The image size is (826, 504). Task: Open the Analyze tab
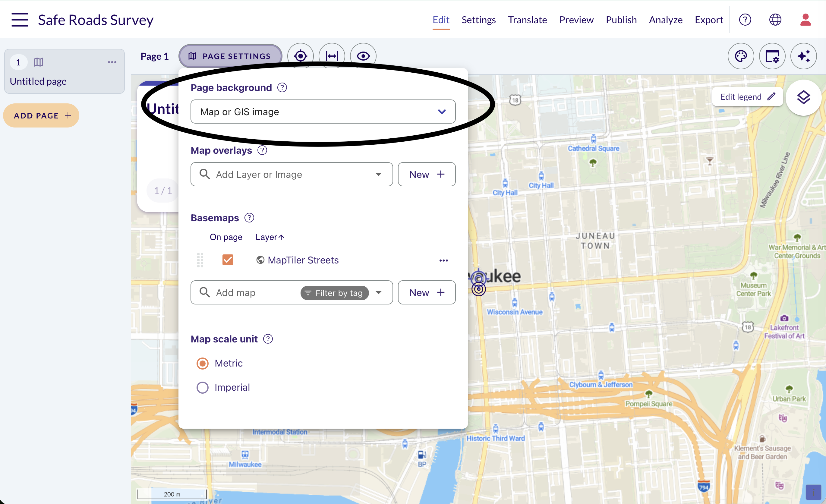tap(666, 20)
